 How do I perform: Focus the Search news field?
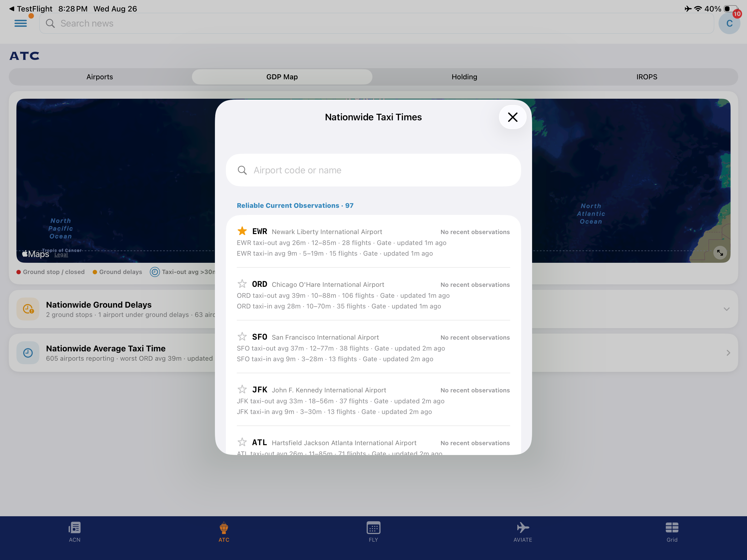(x=377, y=23)
